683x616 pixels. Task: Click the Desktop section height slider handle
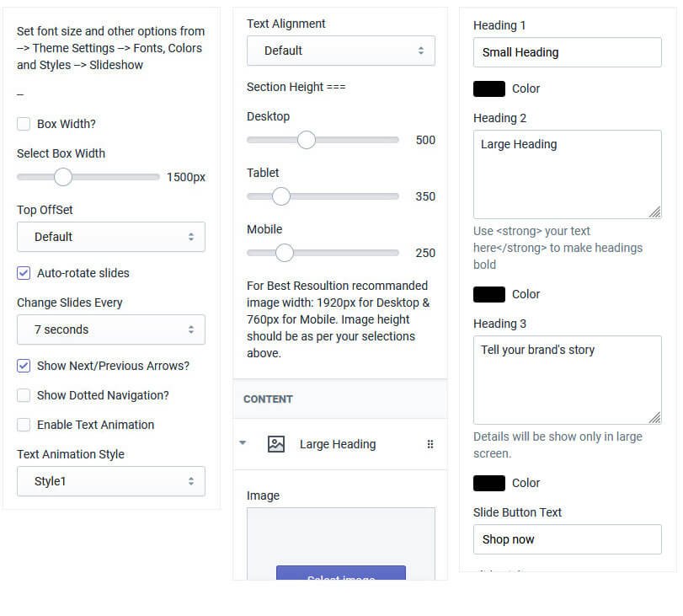click(x=307, y=140)
